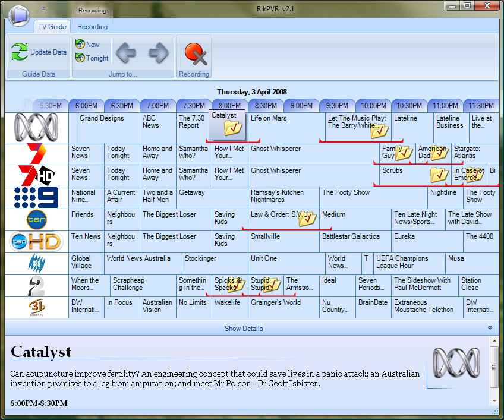Click the details scrollbar up arrow
This screenshot has height=420, width=504.
click(x=494, y=341)
